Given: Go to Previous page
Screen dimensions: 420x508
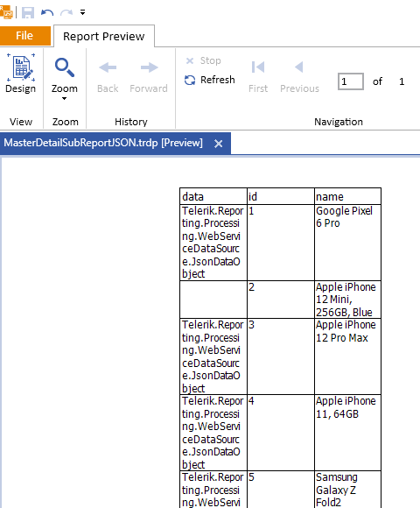Looking at the screenshot, I should (299, 77).
